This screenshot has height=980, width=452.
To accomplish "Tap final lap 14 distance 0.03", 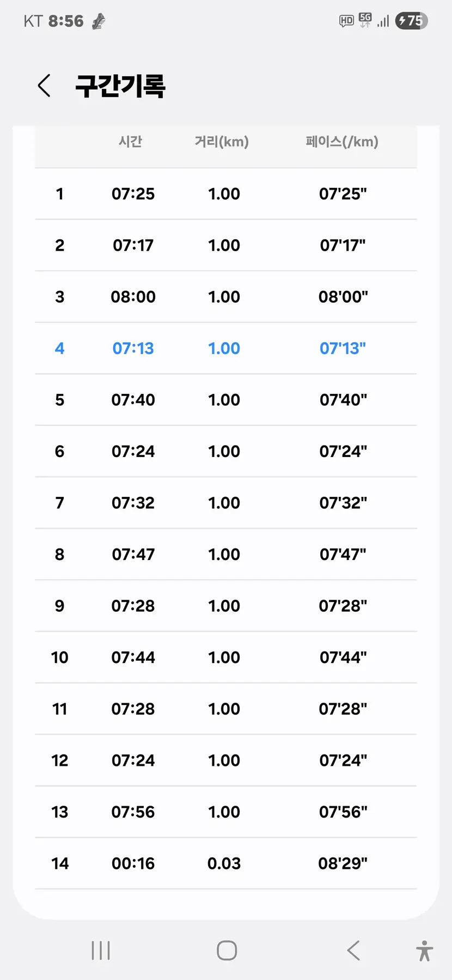I will [224, 863].
